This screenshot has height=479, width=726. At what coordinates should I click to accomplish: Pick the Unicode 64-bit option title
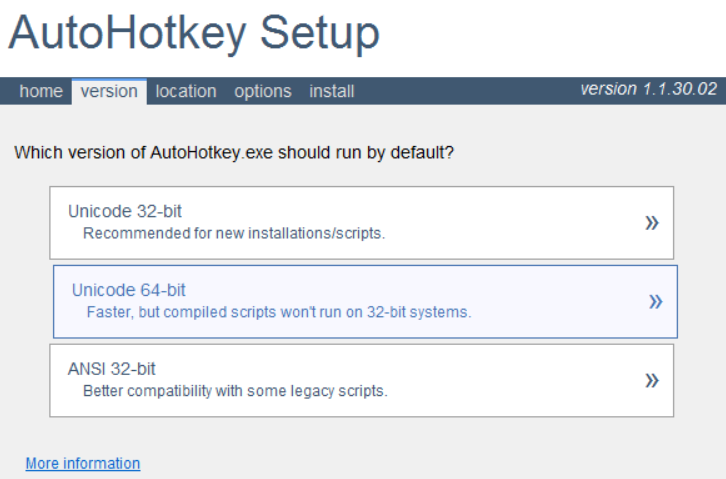pos(129,290)
